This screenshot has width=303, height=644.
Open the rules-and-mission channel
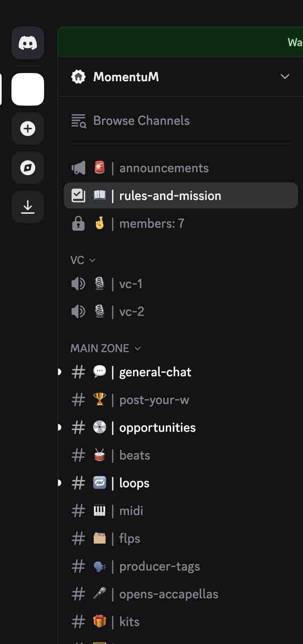pyautogui.click(x=170, y=196)
